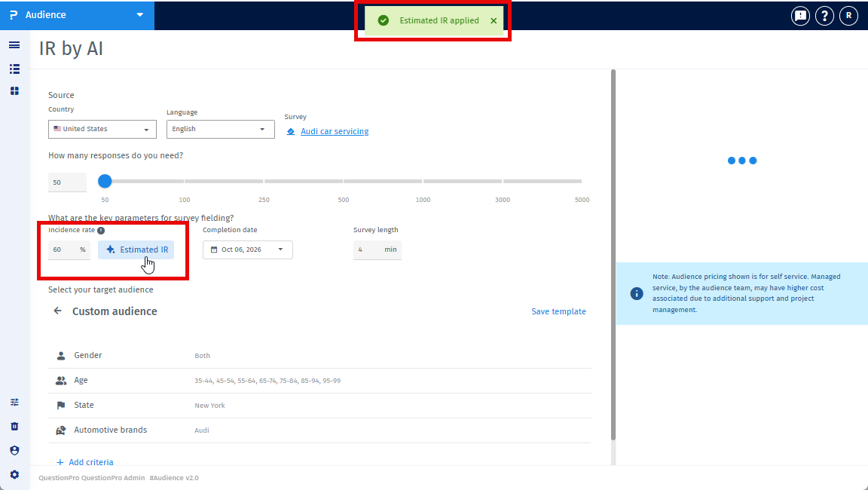The image size is (868, 490).
Task: Open the list view sidebar icon
Action: (x=14, y=69)
